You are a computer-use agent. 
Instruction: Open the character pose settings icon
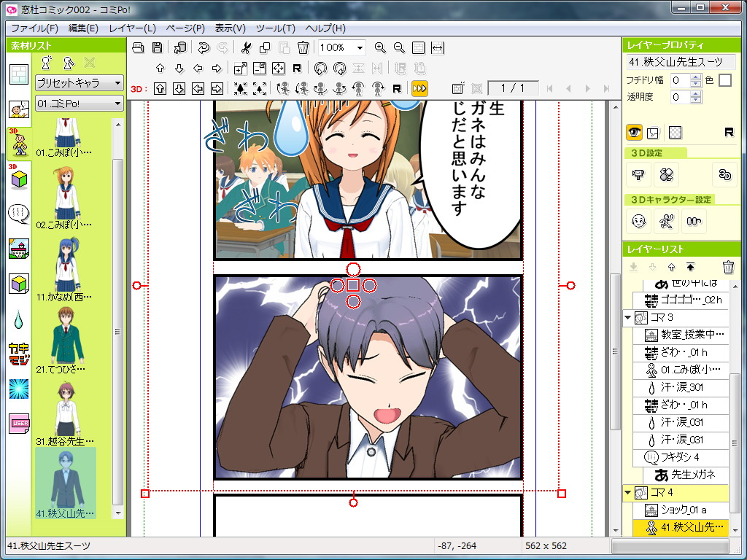point(667,220)
